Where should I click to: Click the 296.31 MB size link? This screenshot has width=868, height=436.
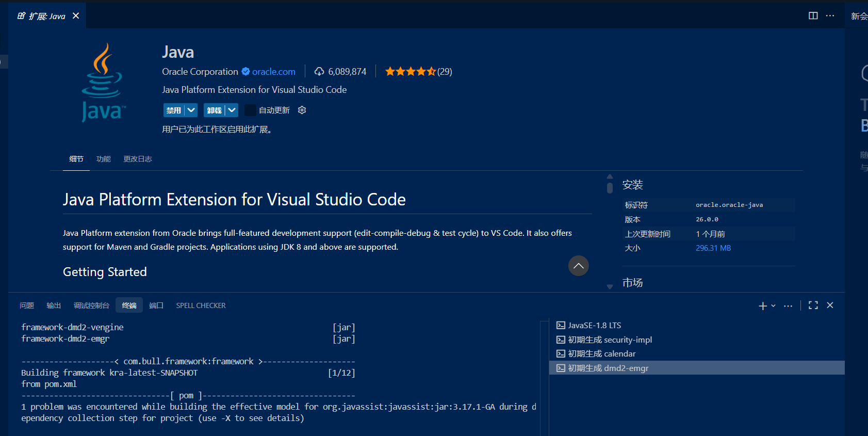713,248
